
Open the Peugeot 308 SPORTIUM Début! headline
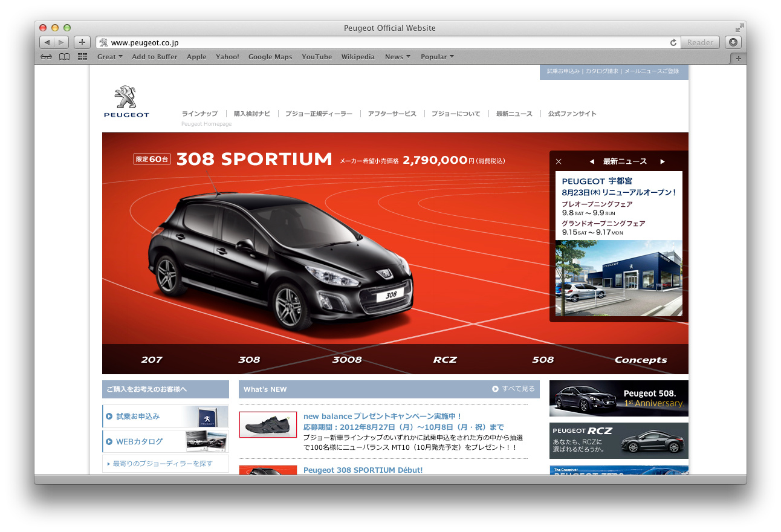pos(363,470)
